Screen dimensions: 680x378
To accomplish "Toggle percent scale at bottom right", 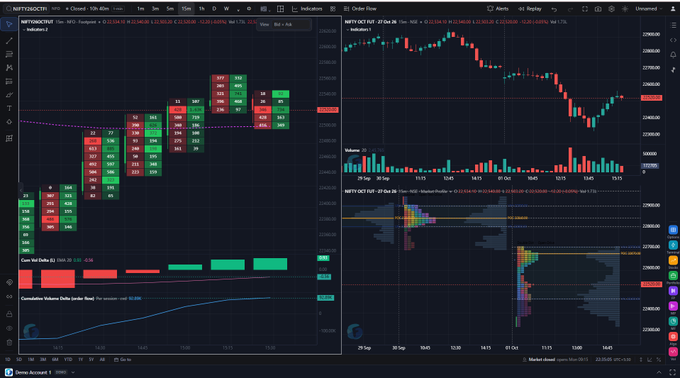I will tap(659, 359).
